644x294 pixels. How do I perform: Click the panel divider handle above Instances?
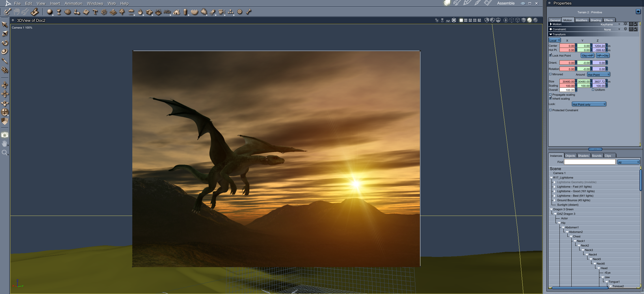[x=595, y=149]
